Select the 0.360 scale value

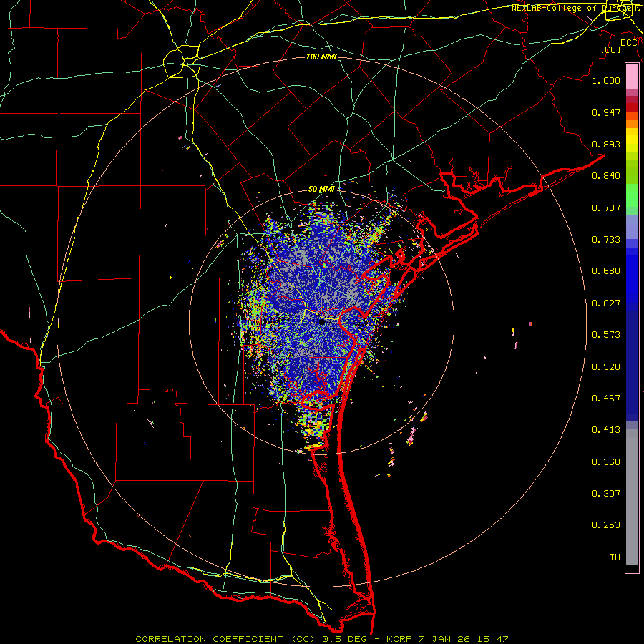coord(606,462)
